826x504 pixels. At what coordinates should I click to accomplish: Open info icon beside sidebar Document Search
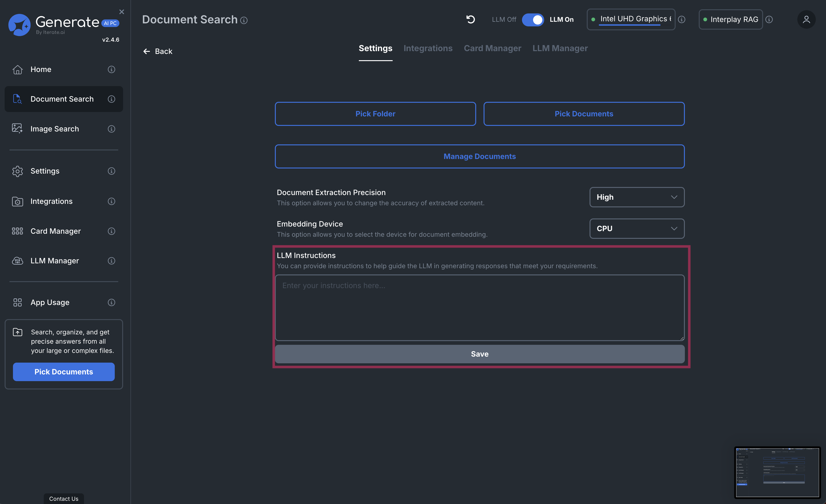point(111,99)
